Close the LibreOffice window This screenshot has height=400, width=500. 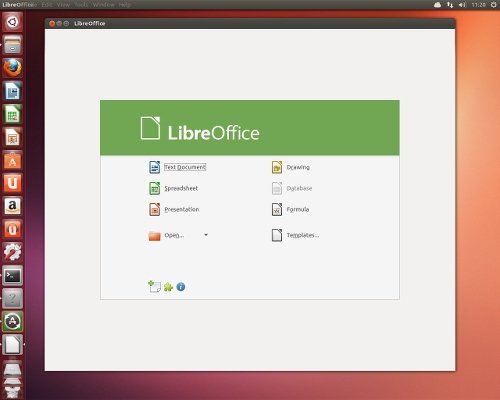point(52,23)
